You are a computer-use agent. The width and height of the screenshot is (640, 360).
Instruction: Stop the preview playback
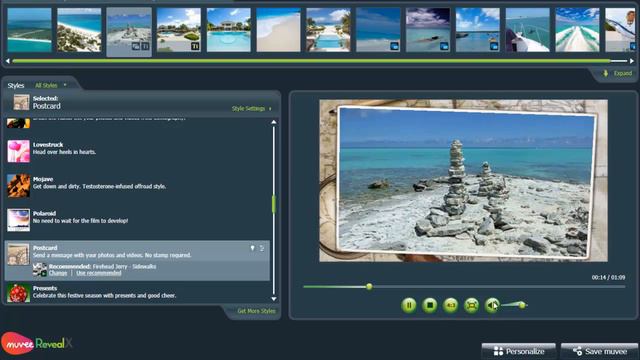pos(429,305)
